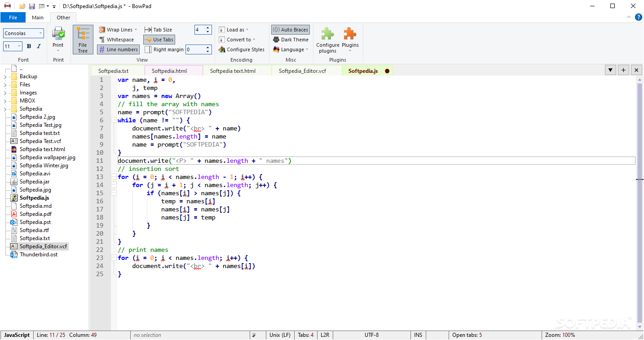Open the Language dropdown
Viewport: 644px width, 340px height.
291,49
